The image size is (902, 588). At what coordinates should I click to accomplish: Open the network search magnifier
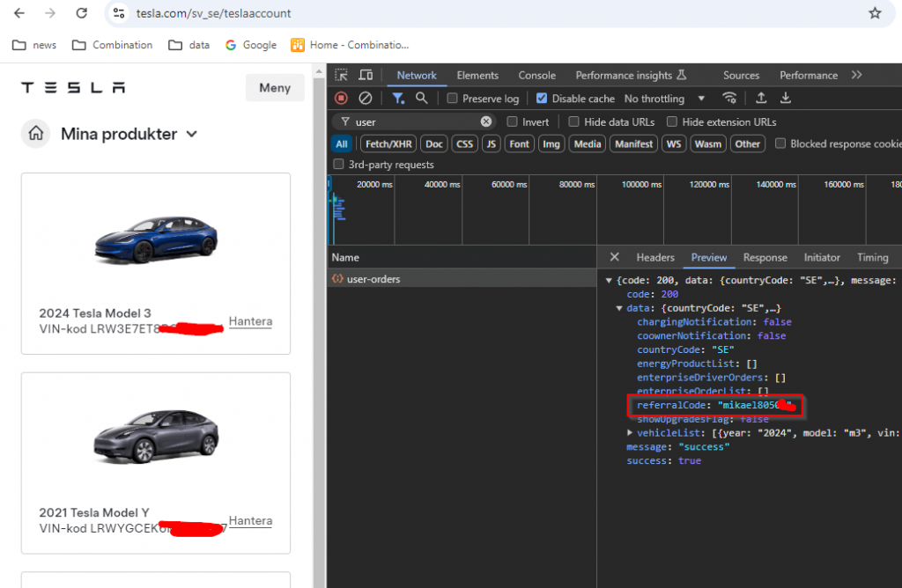422,99
